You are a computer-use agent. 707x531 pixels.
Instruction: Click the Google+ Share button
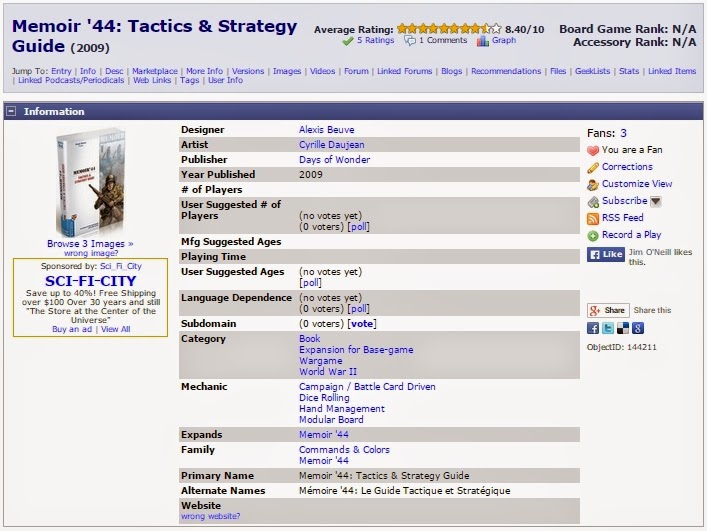pos(608,310)
